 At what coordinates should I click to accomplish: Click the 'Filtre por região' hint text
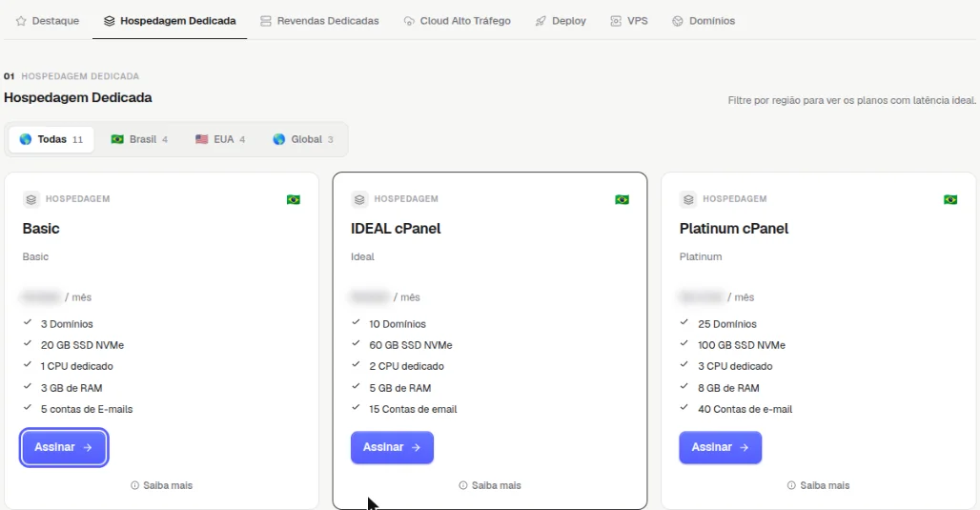tap(852, 101)
